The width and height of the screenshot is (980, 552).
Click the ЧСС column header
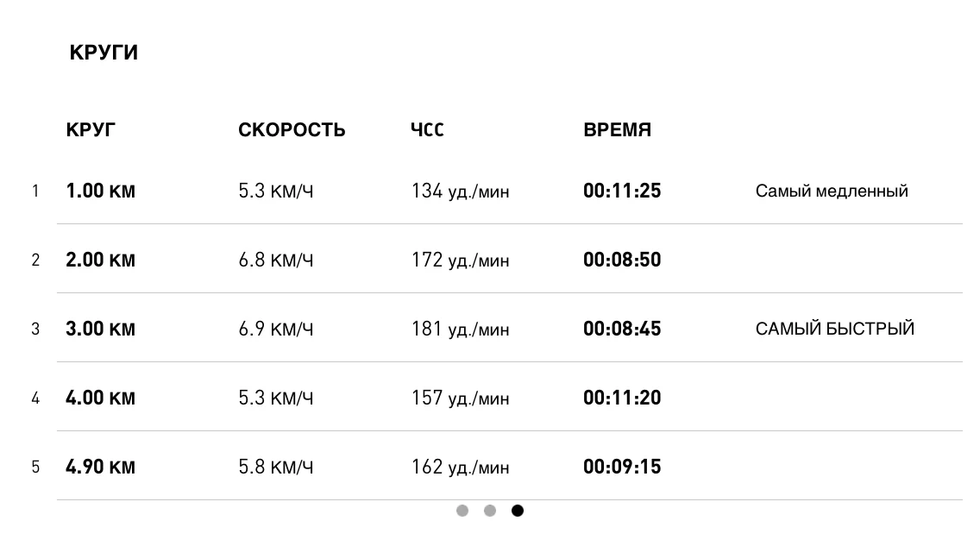click(x=427, y=130)
